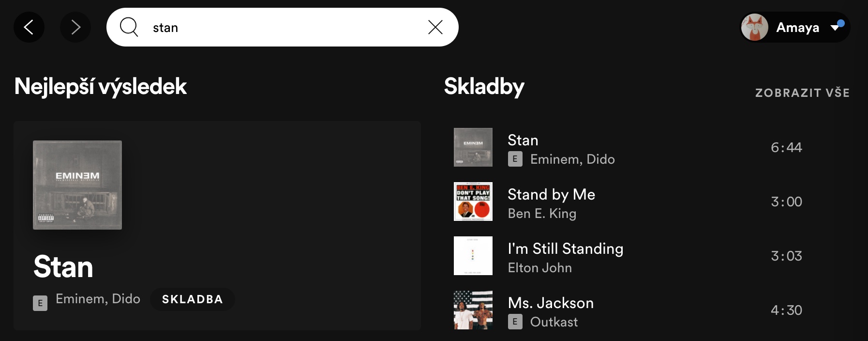This screenshot has height=341, width=868.
Task: Clear the search field with the X
Action: 435,27
